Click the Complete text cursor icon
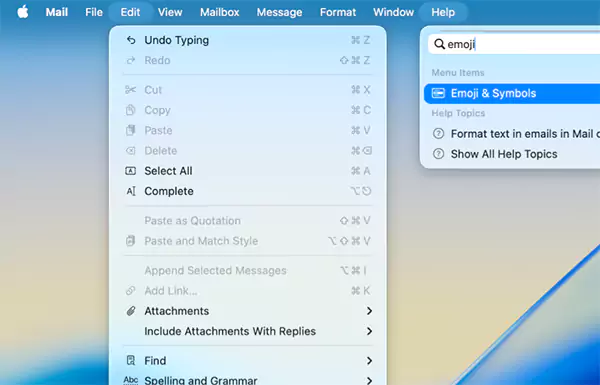The height and width of the screenshot is (385, 600). pyautogui.click(x=131, y=191)
